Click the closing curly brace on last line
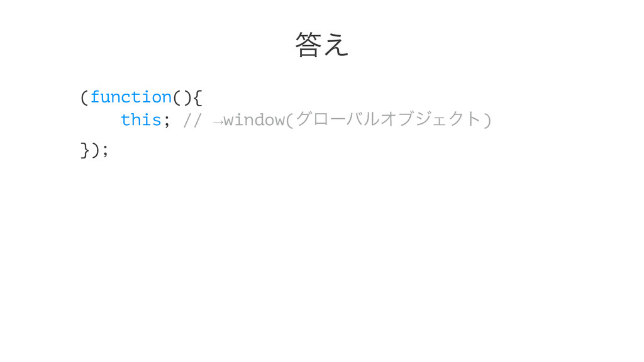The image size is (644, 362). pos(85,150)
